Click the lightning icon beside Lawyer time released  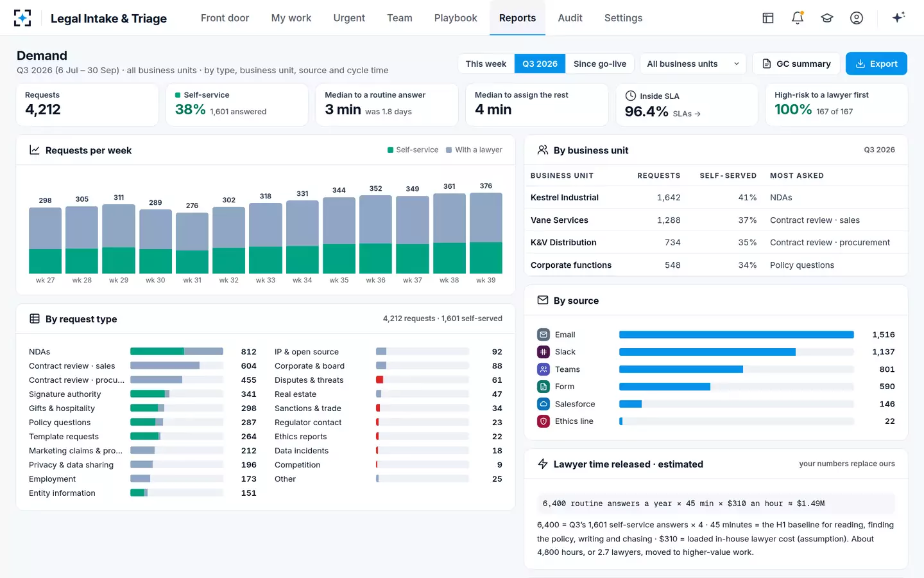[543, 464]
